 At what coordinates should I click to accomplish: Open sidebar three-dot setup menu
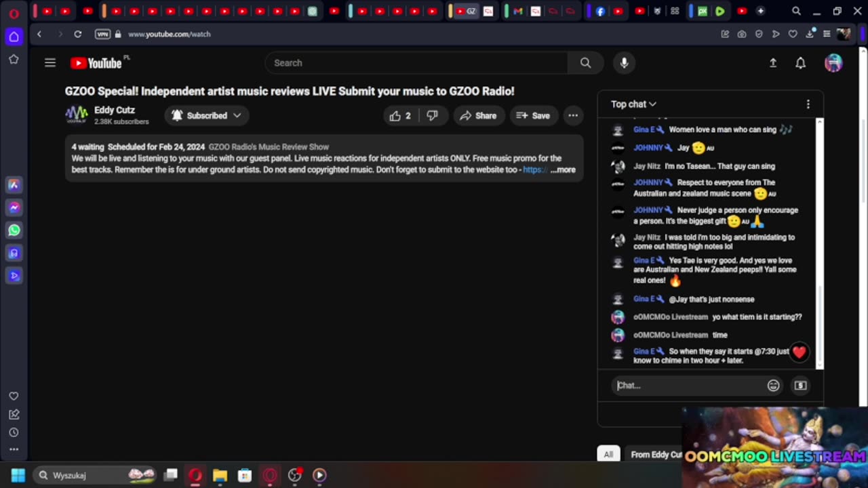[14, 449]
